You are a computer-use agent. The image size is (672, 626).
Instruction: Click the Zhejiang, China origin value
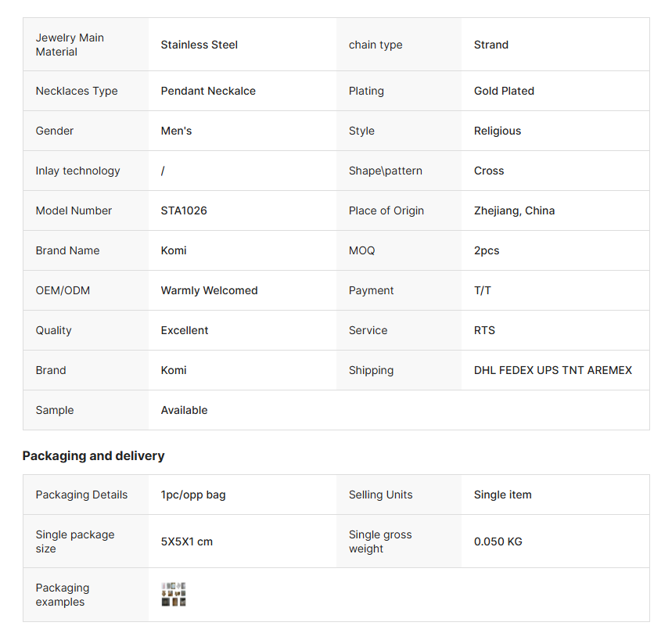(514, 210)
